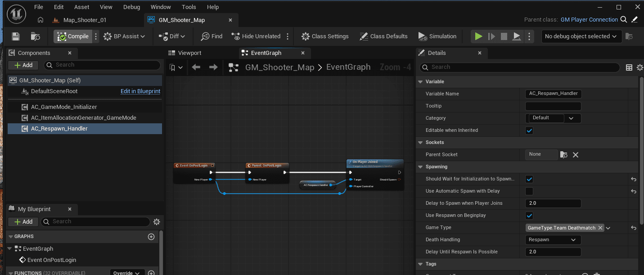Open the debug object selector dropdown
644x275 pixels.
(581, 36)
